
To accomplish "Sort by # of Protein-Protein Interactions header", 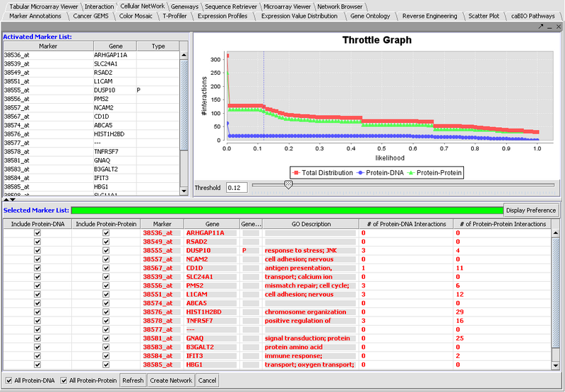I will [502, 224].
